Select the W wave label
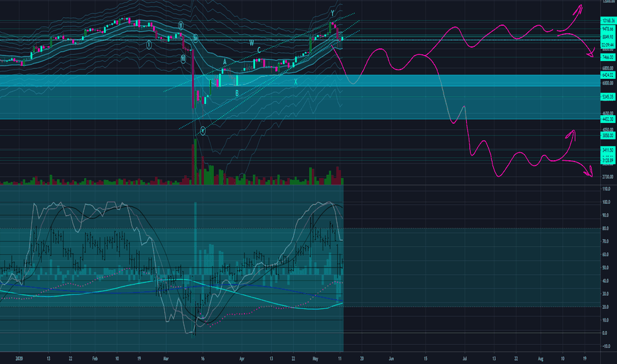Screen dimensions: 617x364 [252, 42]
